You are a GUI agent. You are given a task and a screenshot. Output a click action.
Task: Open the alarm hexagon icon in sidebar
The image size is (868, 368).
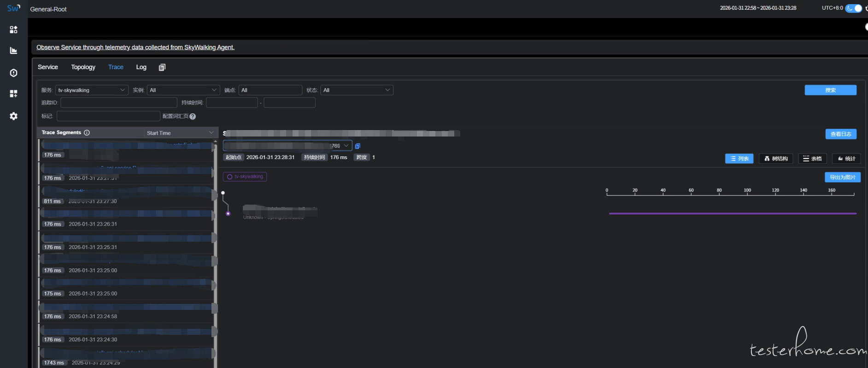(x=13, y=73)
